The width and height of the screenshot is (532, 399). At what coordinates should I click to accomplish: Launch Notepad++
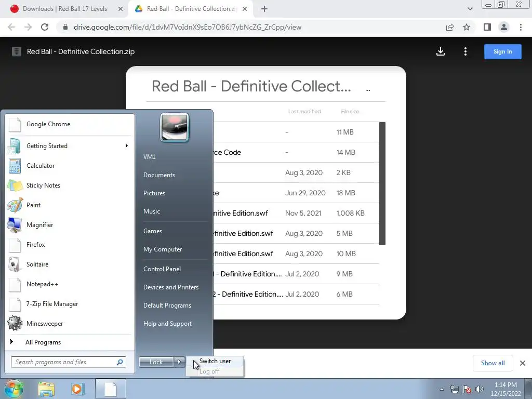coord(70,284)
